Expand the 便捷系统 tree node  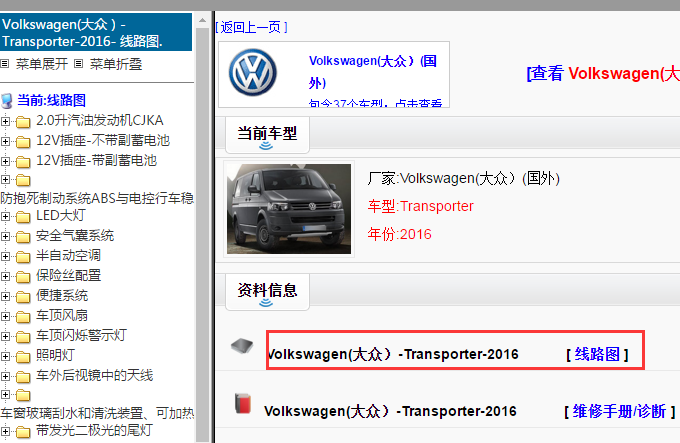point(5,296)
